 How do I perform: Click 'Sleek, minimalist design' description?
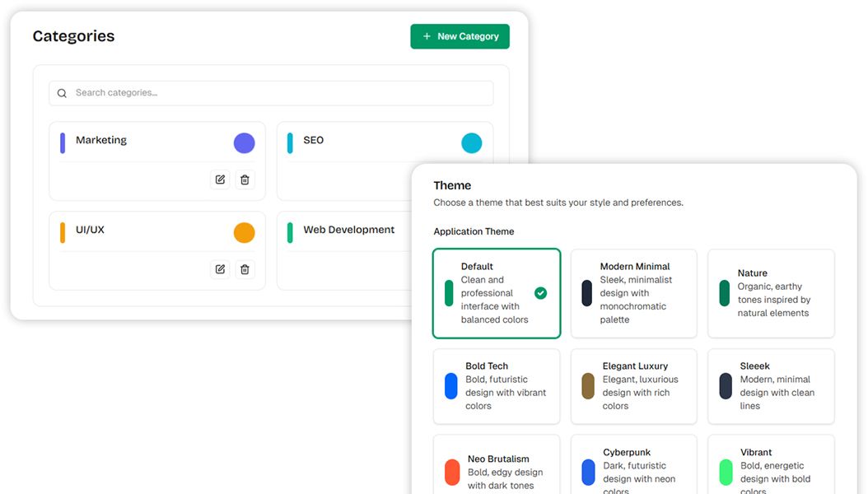pos(636,300)
